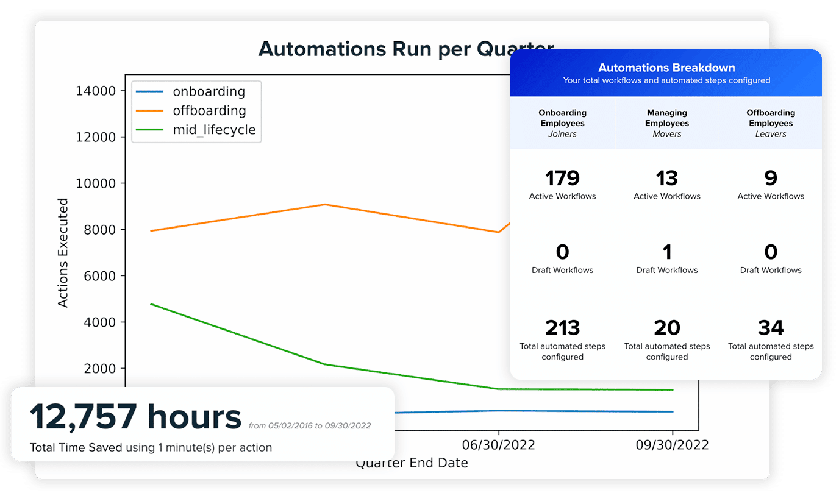Click the 34 total automated steps figure
The height and width of the screenshot is (504, 839).
click(771, 328)
